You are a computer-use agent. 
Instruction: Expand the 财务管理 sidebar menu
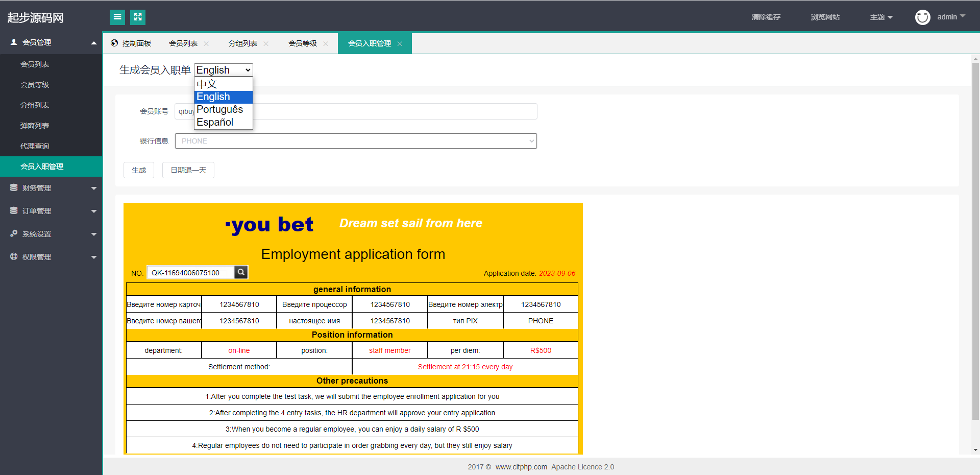coord(51,188)
